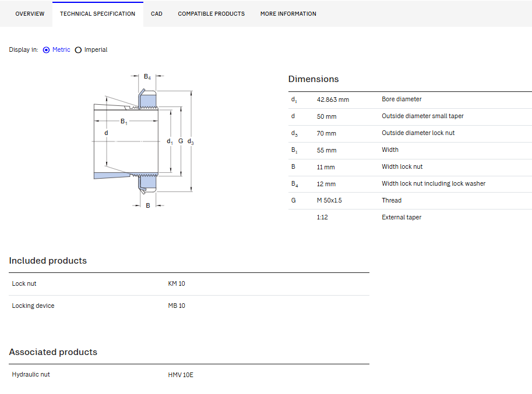
Task: Click the '50 mm' outside diameter value
Action: pyautogui.click(x=326, y=116)
